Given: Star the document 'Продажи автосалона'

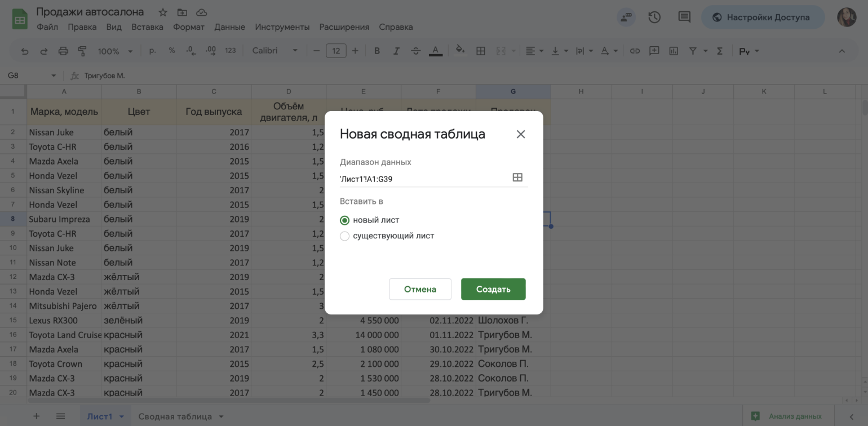Looking at the screenshot, I should (163, 12).
